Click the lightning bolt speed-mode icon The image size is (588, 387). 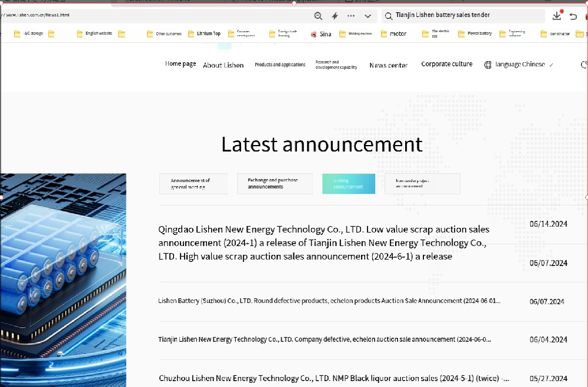tap(335, 16)
